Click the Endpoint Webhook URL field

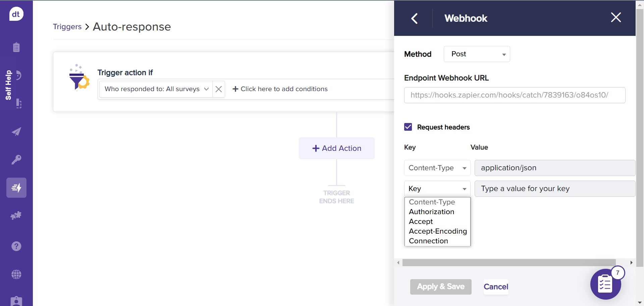(515, 95)
